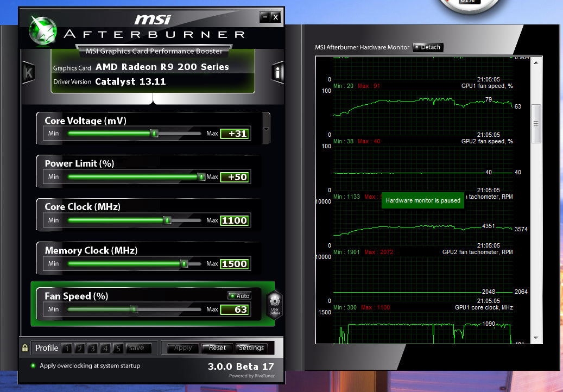
Task: Click 'GPU2 fan tachometer, RPM' label
Action: [478, 252]
